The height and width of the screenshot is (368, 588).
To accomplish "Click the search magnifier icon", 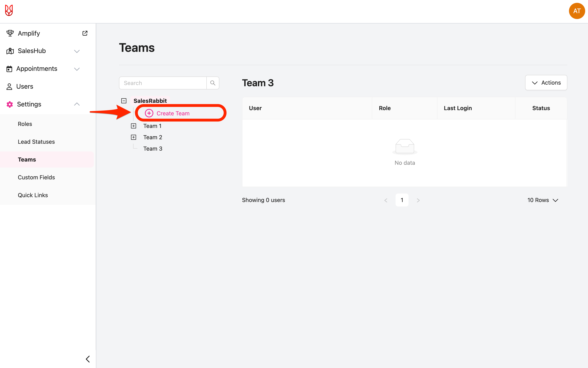I will click(213, 83).
